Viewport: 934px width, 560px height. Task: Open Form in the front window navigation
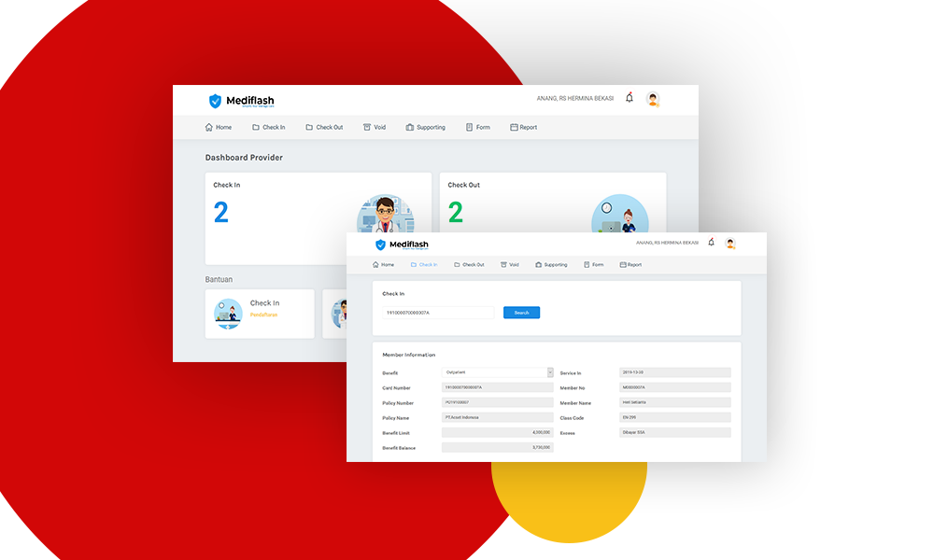click(x=594, y=265)
